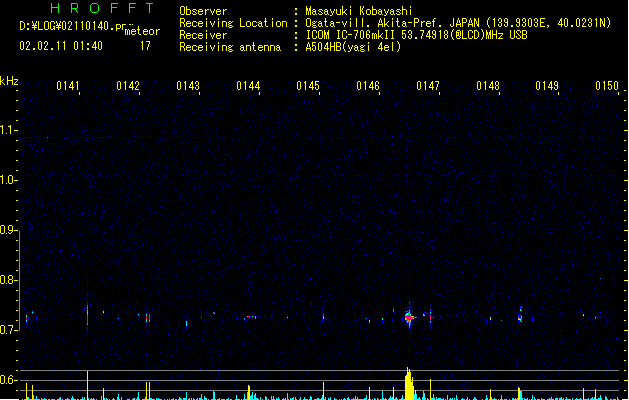Click the 0147 time label

pyautogui.click(x=428, y=86)
